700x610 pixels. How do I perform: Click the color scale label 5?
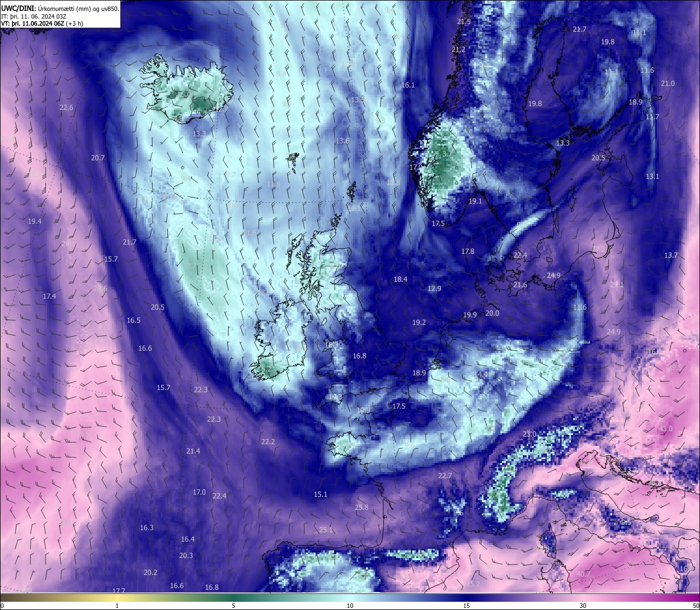click(x=234, y=606)
